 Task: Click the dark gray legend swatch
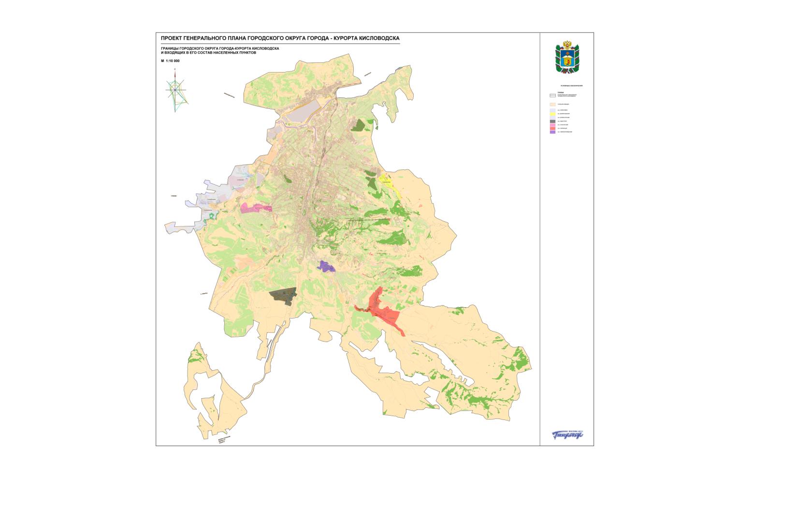[x=552, y=121]
